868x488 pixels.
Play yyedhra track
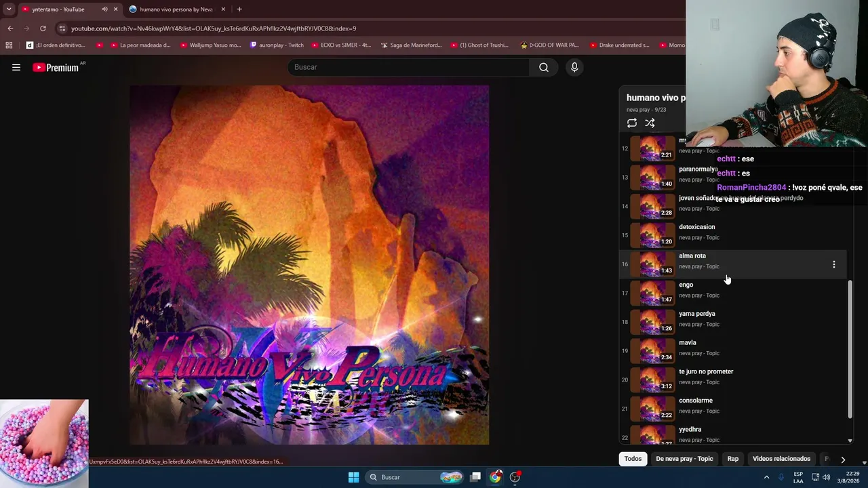click(x=732, y=434)
